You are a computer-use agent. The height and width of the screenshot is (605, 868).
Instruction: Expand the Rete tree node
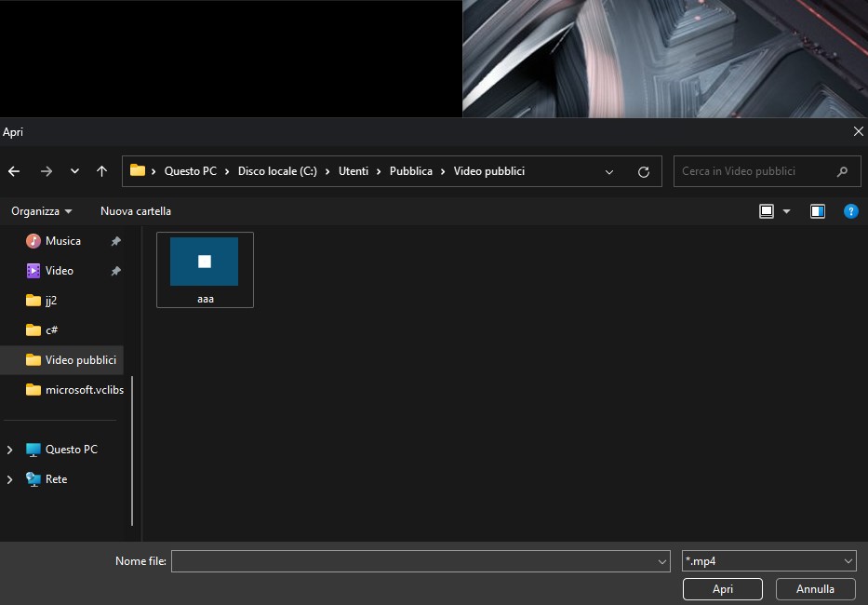point(9,479)
